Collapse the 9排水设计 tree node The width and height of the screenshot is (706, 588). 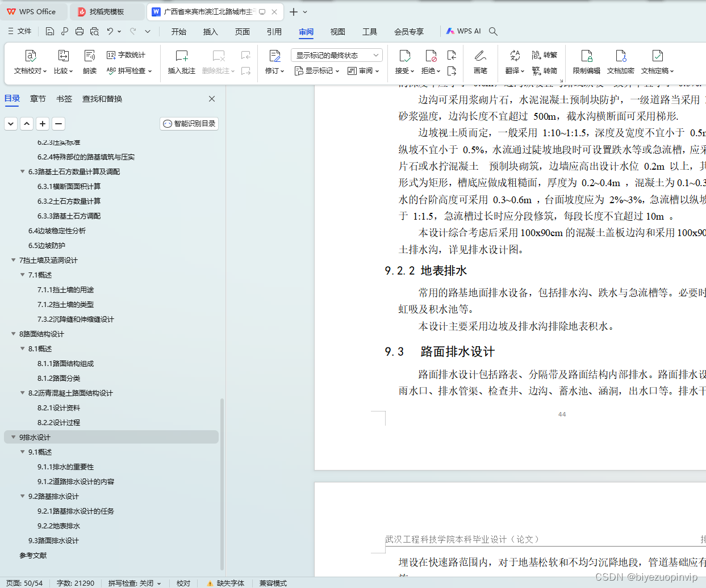pos(14,437)
